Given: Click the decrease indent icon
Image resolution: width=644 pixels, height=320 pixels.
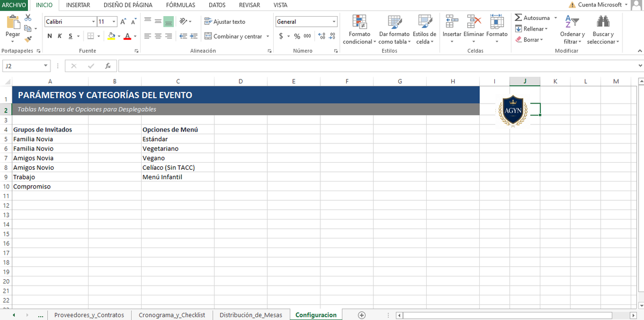Looking at the screenshot, I should 183,36.
